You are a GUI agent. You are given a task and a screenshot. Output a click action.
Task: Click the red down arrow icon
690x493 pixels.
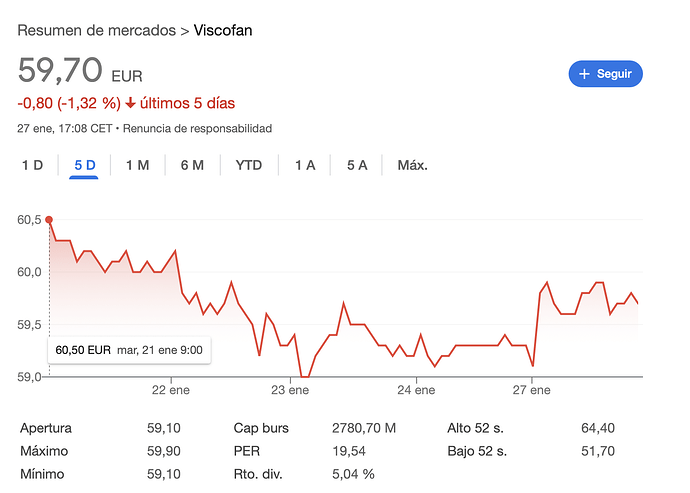click(x=130, y=103)
